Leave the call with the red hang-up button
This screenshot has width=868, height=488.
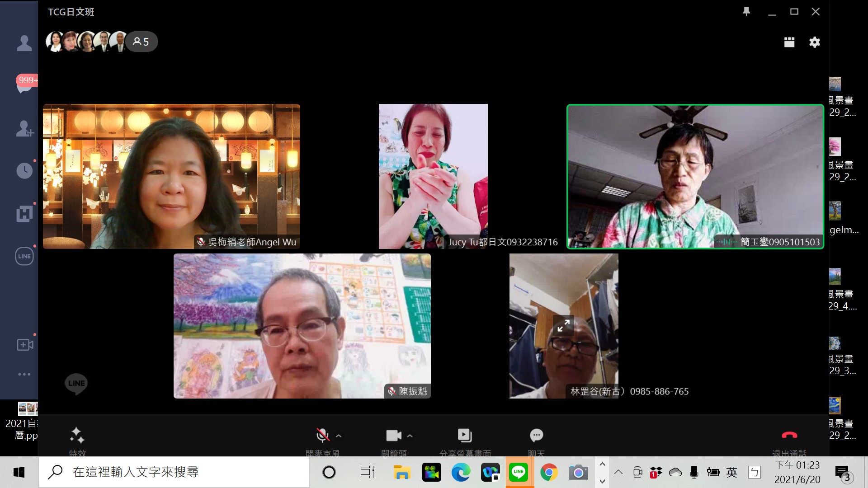click(789, 435)
